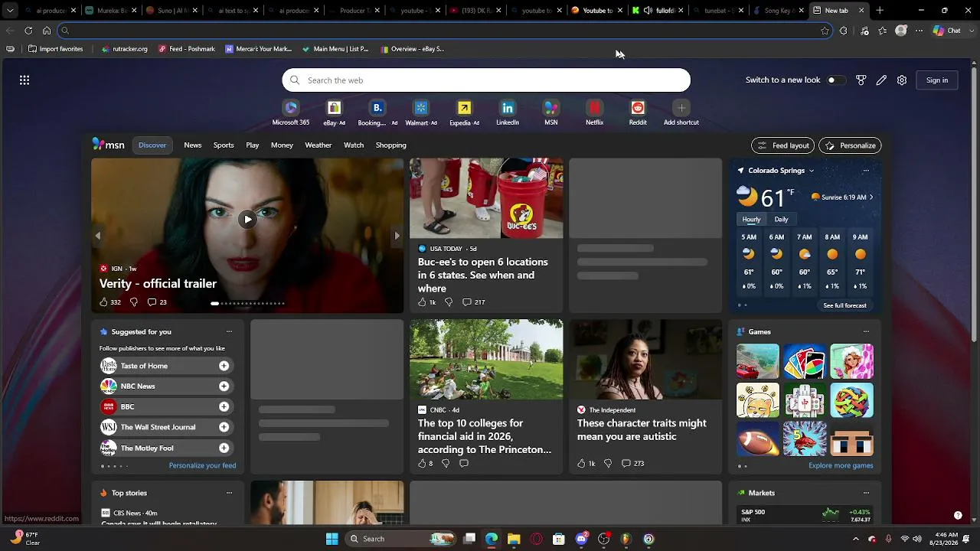Open Feed - Poshmark bookmark
This screenshot has height=551, width=980.
coord(187,49)
